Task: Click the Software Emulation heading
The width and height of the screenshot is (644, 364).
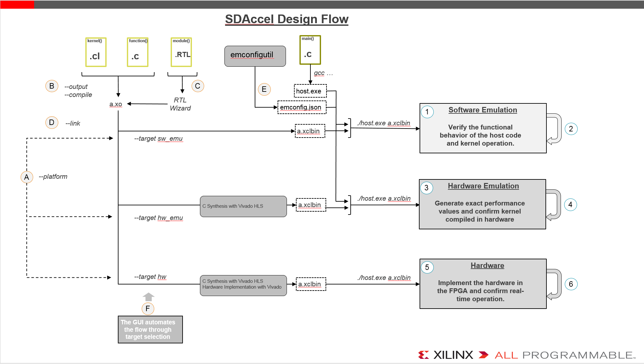Action: [483, 110]
